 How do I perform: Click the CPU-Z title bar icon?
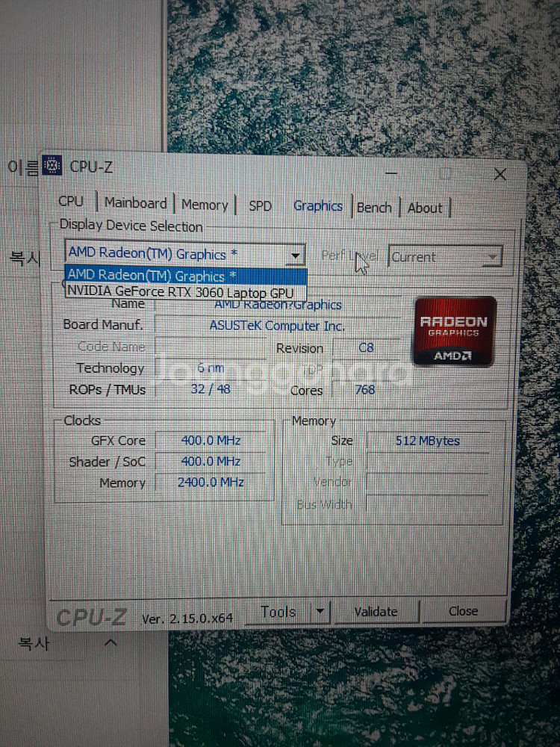52,165
